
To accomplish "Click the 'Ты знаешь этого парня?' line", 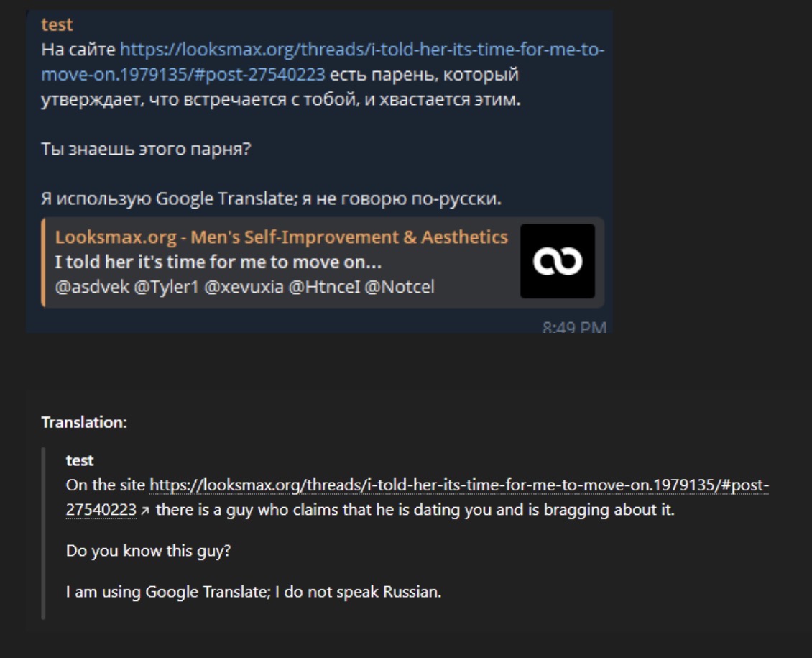I will pos(146,149).
